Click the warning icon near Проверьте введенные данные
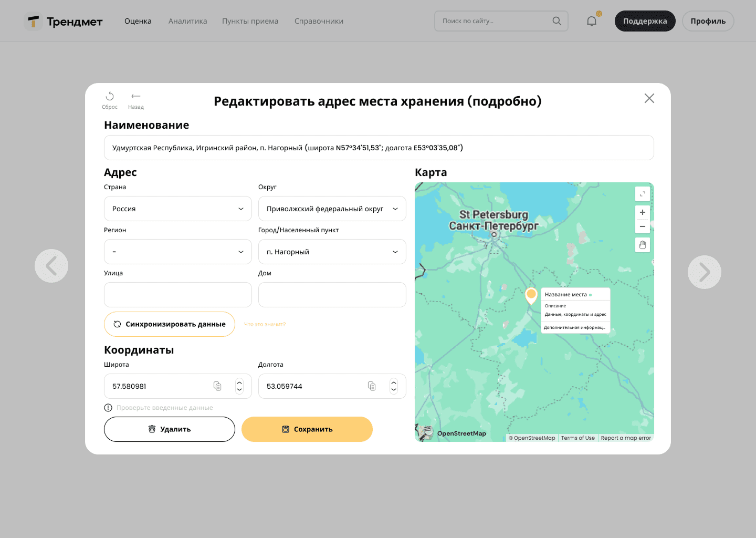 [108, 408]
